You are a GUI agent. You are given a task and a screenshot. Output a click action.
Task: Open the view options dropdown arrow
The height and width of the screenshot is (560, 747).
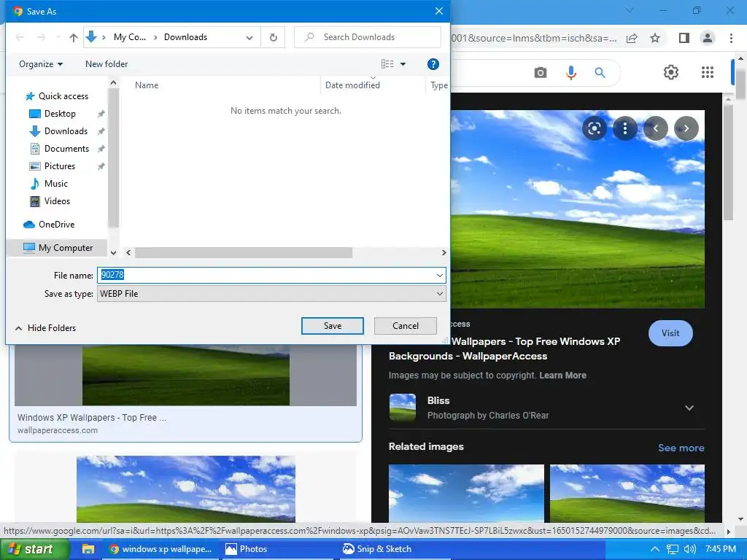pos(403,64)
